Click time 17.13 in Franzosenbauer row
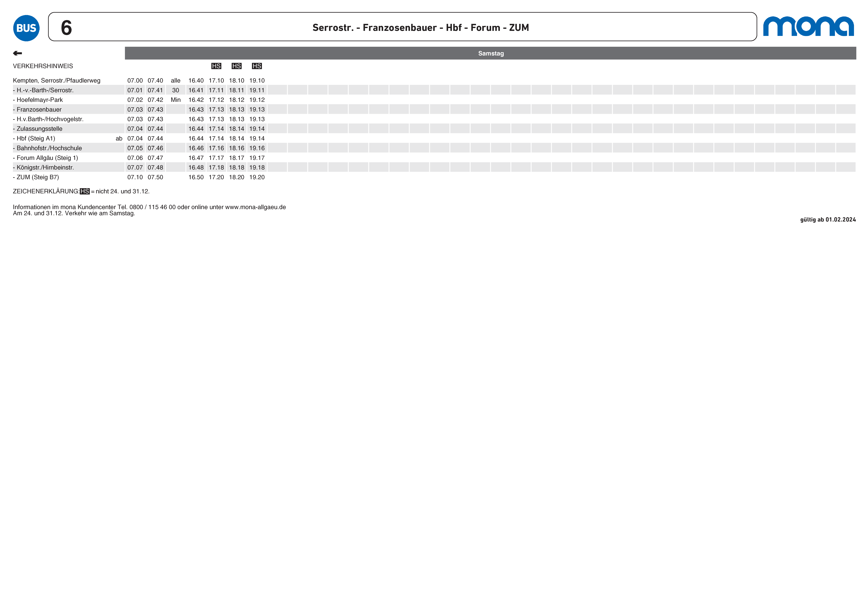868x613 pixels. (x=216, y=110)
